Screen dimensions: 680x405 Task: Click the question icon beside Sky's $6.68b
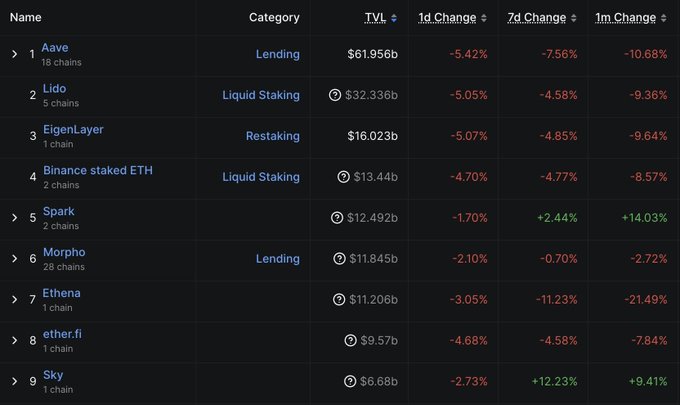(x=351, y=381)
